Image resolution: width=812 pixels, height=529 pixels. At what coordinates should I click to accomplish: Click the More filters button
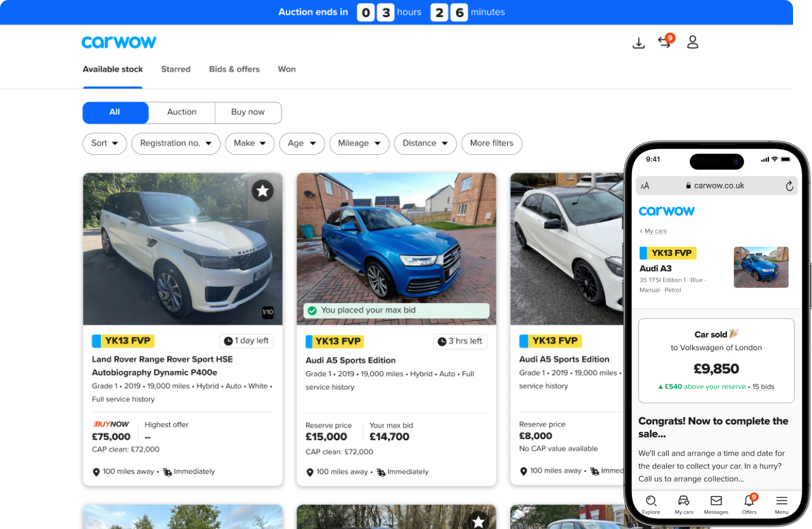tap(492, 143)
